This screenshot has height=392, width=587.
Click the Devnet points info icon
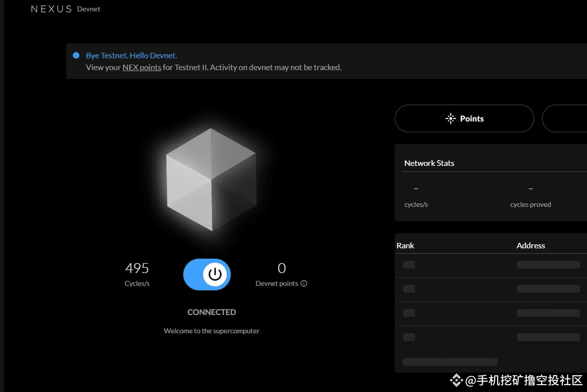[304, 283]
